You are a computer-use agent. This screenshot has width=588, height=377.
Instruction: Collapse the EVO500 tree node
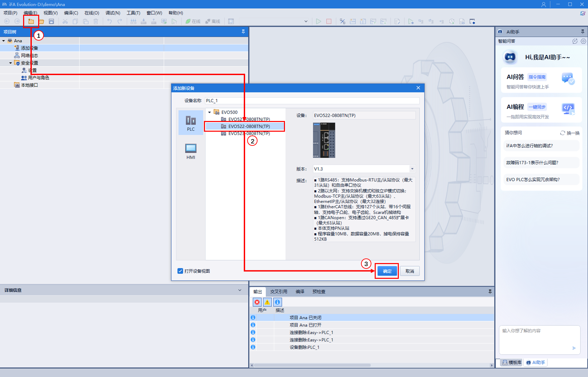coord(210,112)
